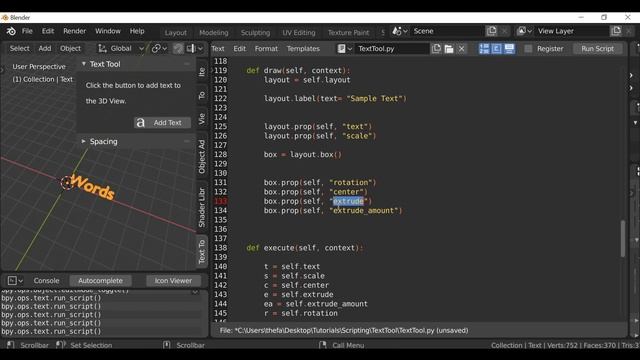640x360 pixels.
Task: Open the viewport Object menu
Action: coord(70,49)
